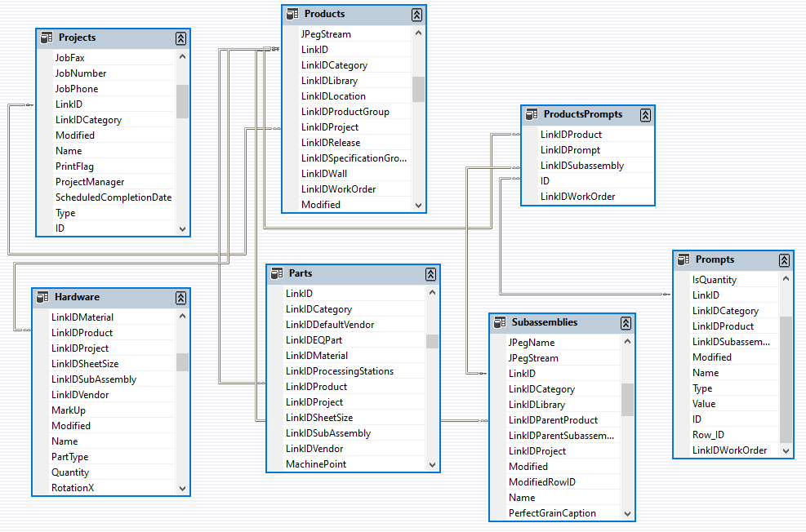Collapse the Projects table
Image resolution: width=806 pixels, height=532 pixels.
click(x=181, y=38)
